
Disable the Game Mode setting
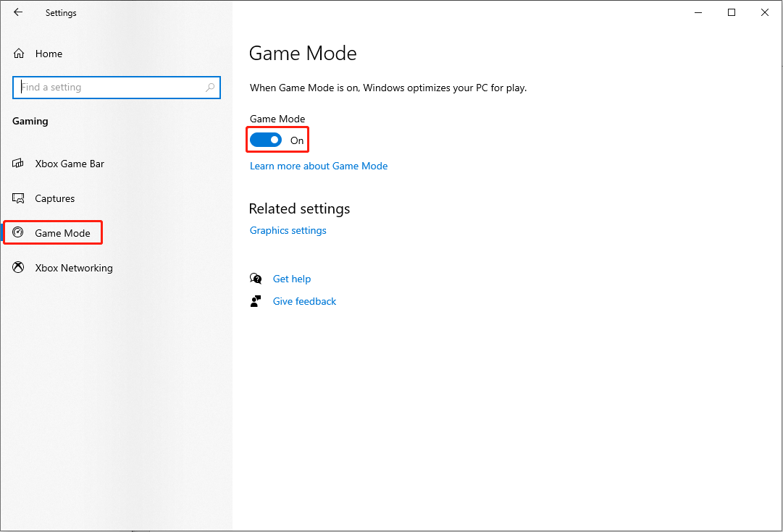[x=265, y=139]
